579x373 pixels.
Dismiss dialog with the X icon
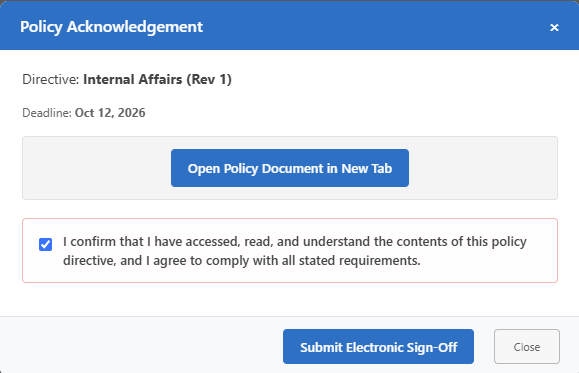(x=554, y=28)
